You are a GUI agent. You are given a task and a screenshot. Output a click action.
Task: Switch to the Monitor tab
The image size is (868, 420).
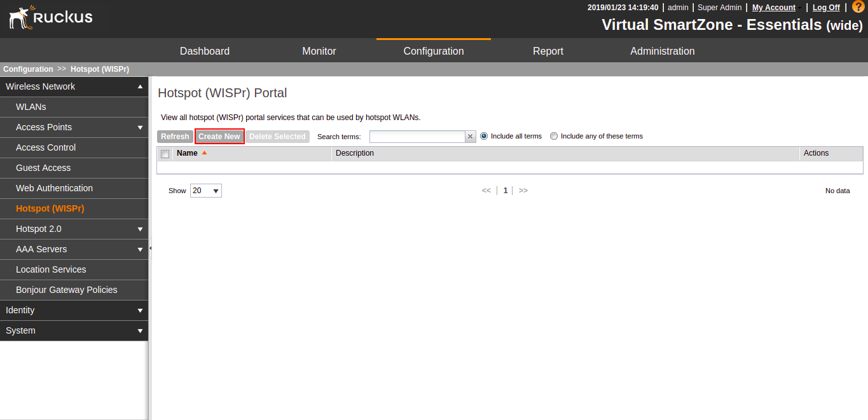(319, 51)
